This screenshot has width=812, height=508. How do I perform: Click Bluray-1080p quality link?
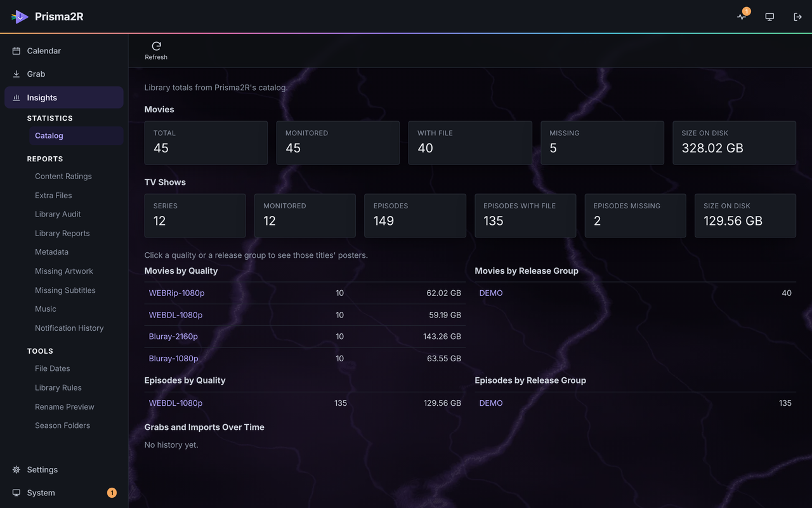(173, 359)
